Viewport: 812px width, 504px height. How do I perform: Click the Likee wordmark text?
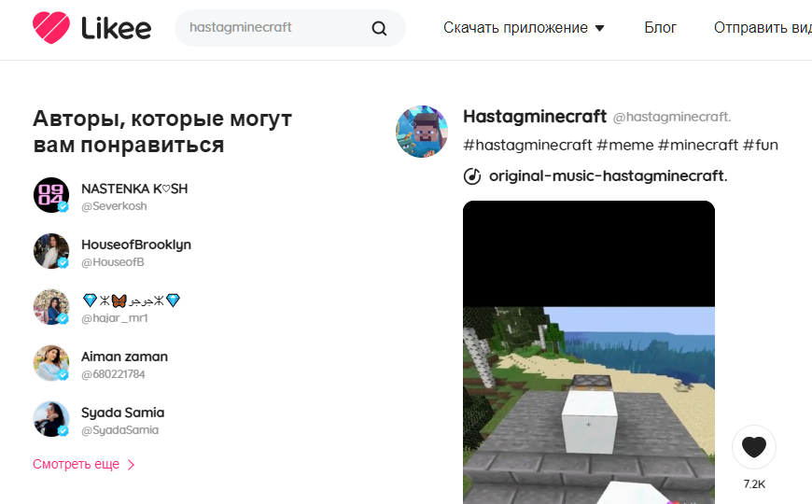116,28
